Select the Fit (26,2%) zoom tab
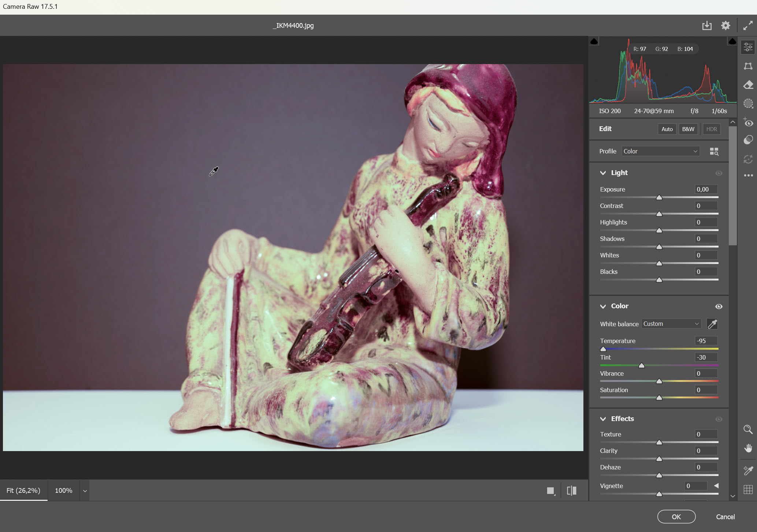 [x=23, y=490]
